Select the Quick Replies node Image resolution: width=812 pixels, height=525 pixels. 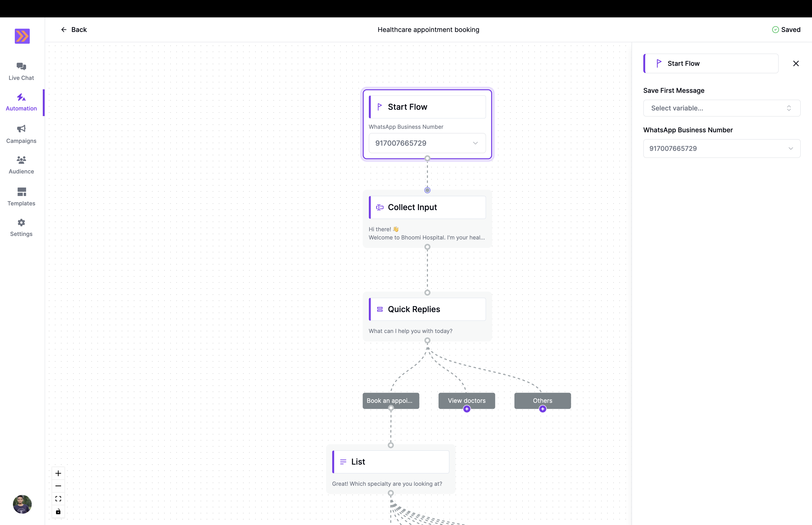(x=427, y=309)
